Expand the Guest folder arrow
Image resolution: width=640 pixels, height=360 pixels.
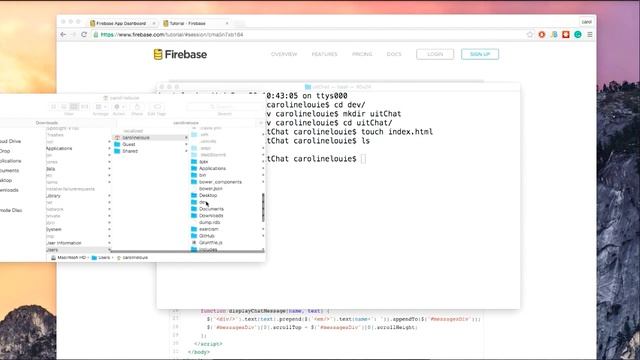point(187,144)
